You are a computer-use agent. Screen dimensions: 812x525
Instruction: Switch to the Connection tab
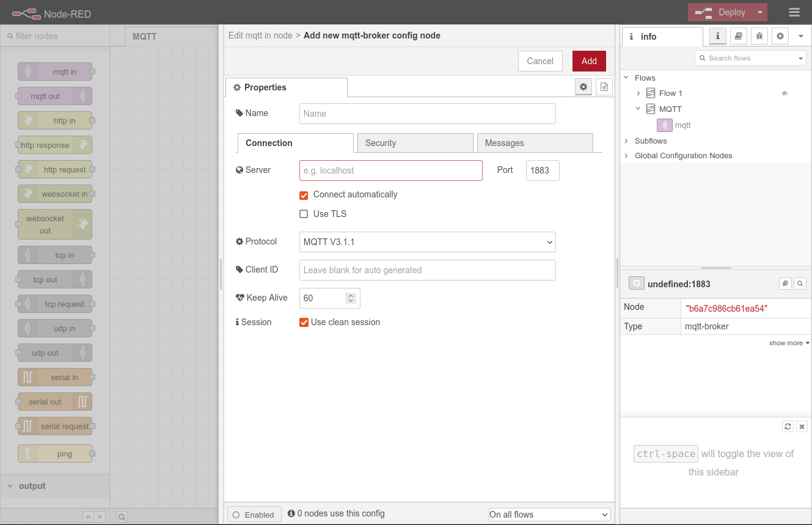click(x=296, y=143)
